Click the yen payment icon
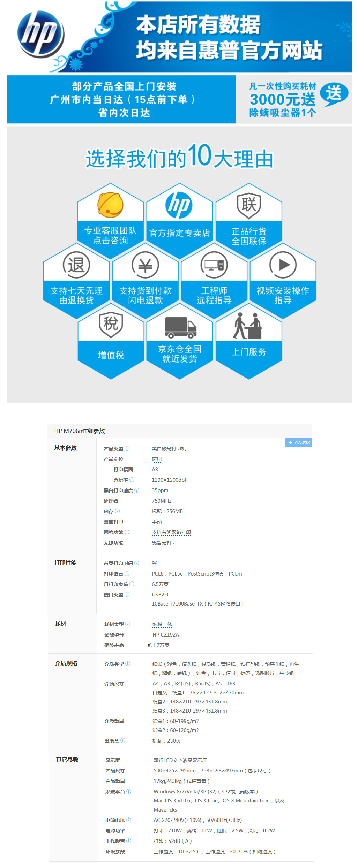The width and height of the screenshot is (358, 868). [145, 265]
